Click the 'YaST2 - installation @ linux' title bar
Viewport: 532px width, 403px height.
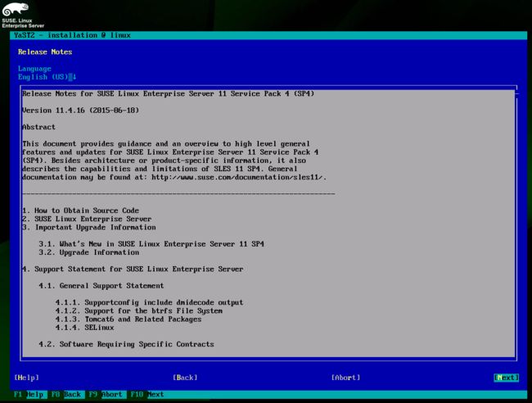[268, 35]
